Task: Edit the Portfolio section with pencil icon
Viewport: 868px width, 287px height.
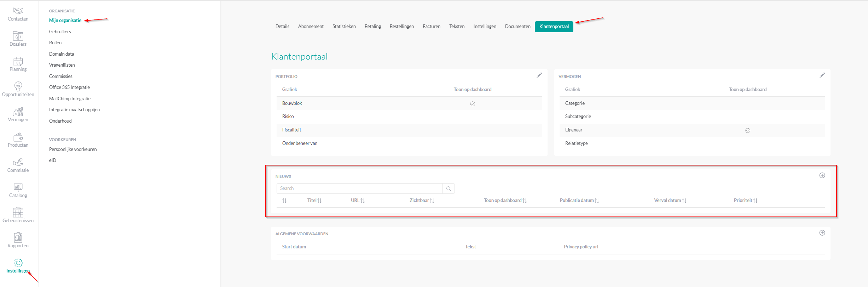Action: pos(539,75)
